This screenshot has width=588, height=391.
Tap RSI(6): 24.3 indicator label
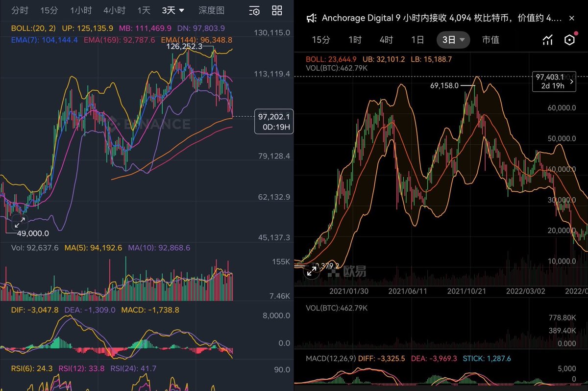click(32, 368)
